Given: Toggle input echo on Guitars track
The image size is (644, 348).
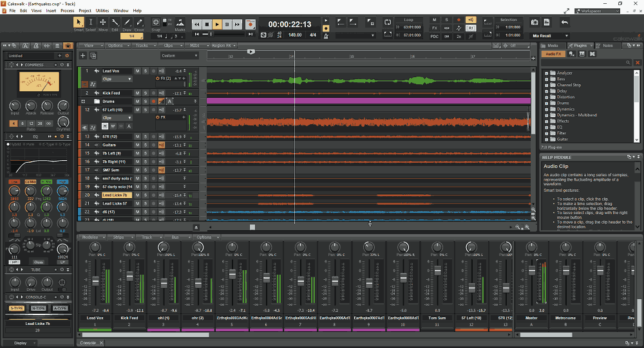Looking at the screenshot, I should (162, 145).
